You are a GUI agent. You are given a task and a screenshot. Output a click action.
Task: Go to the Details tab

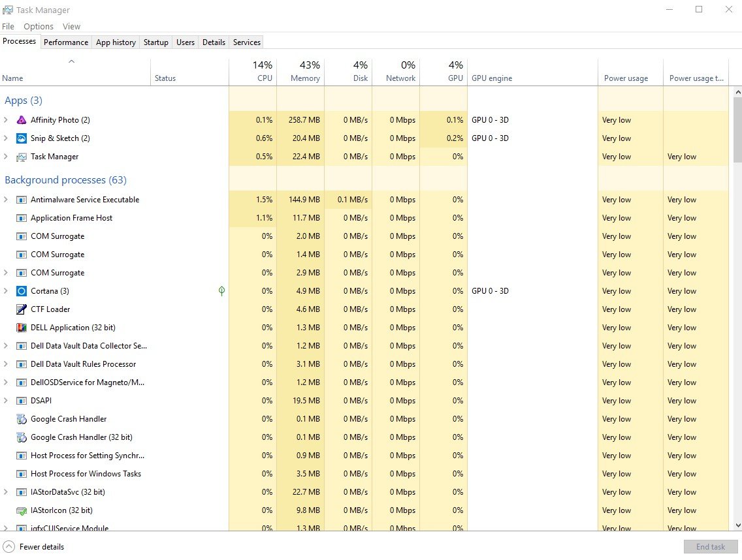[x=214, y=42]
